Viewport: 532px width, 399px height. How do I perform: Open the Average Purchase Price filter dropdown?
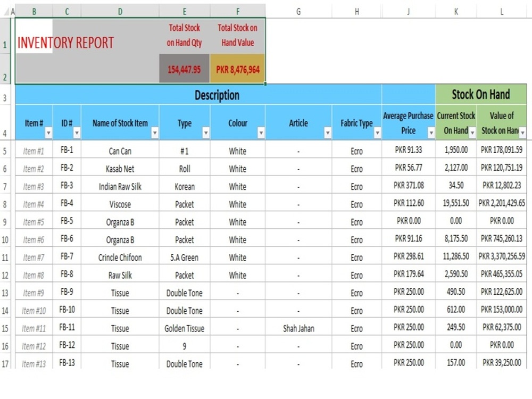[x=431, y=132]
